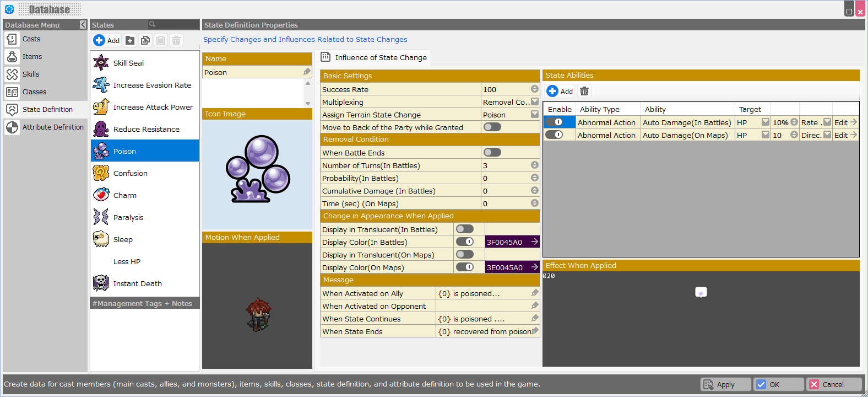
Task: Select the Classes menu item
Action: click(x=34, y=92)
